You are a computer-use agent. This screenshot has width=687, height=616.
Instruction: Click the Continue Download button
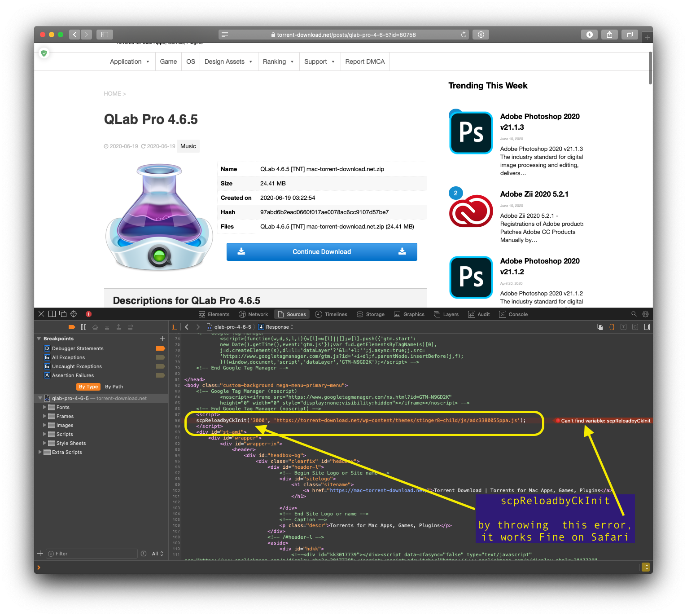pyautogui.click(x=322, y=252)
